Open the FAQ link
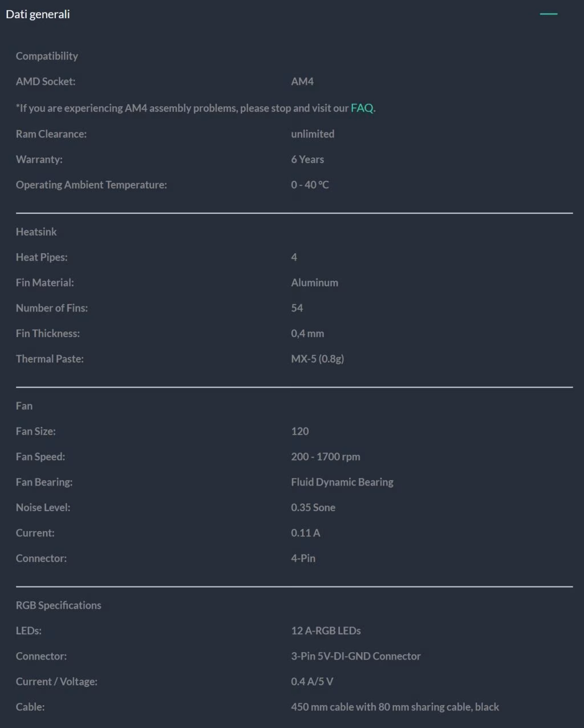This screenshot has height=728, width=584. [362, 108]
